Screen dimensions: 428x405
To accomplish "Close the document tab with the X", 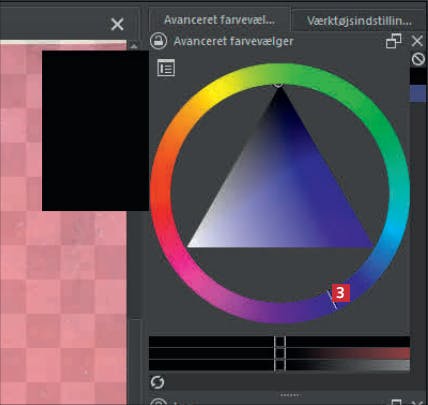I will (117, 24).
